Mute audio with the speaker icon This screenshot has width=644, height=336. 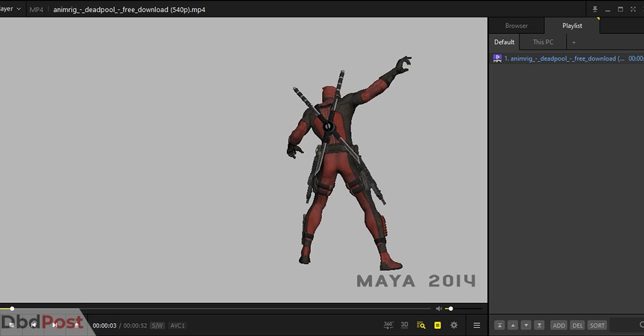(x=439, y=308)
